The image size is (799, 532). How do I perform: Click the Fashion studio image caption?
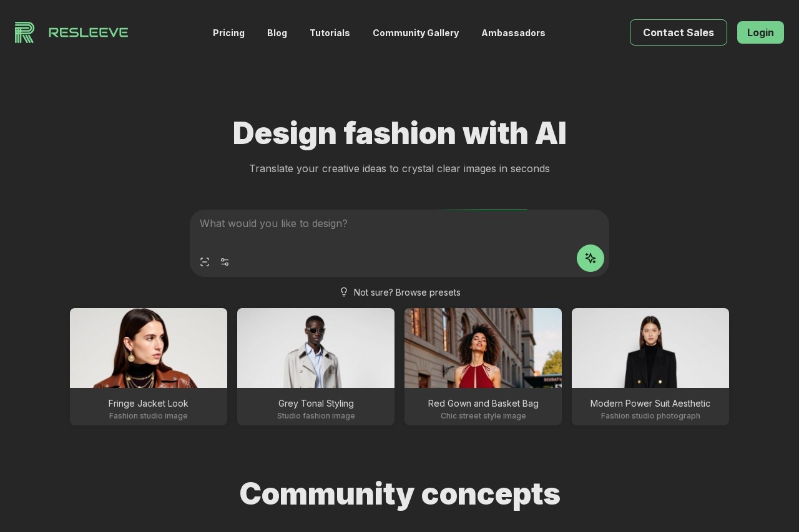pyautogui.click(x=149, y=416)
